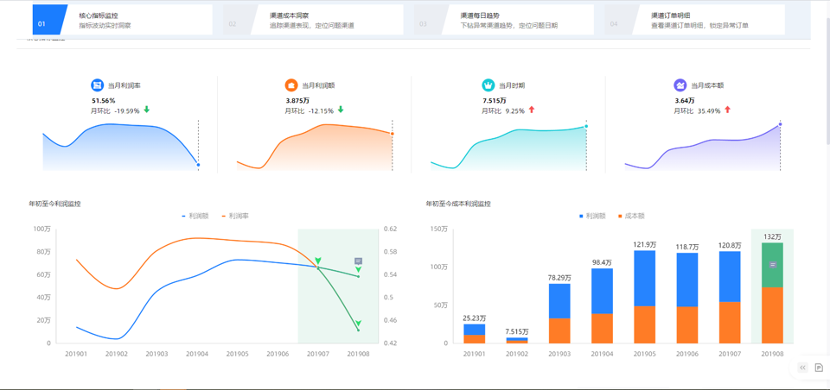Click the 201903 bar labeled 78.29万

pyautogui.click(x=560, y=314)
